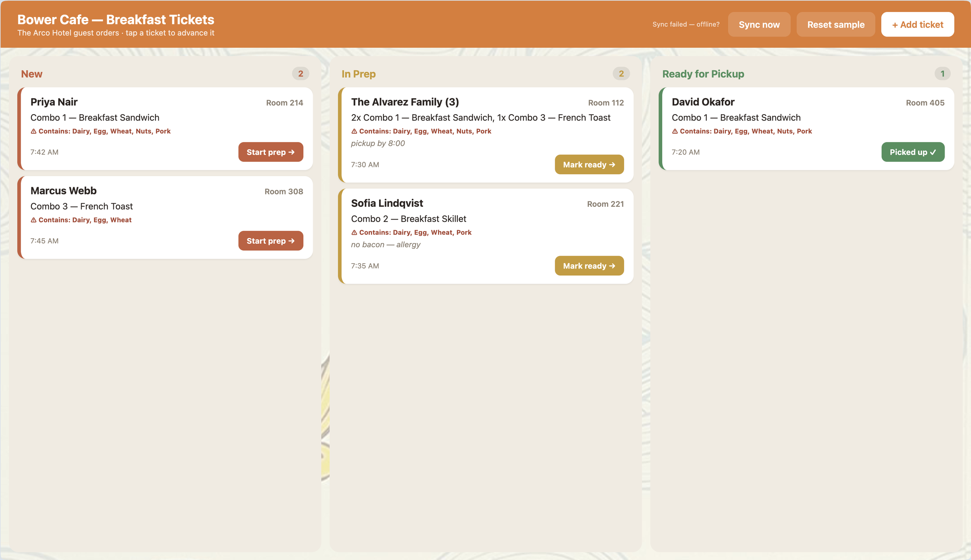Click the 7:45 AM timestamp
971x560 pixels.
click(x=44, y=241)
